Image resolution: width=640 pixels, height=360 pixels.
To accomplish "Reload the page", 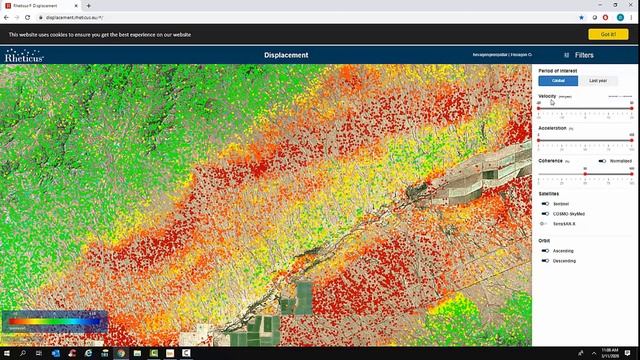I will [27, 18].
